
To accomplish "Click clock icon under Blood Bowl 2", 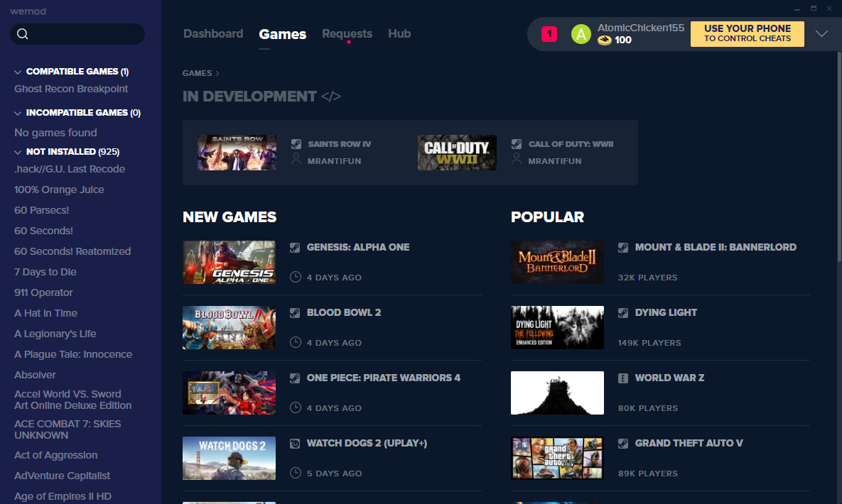I will click(296, 342).
